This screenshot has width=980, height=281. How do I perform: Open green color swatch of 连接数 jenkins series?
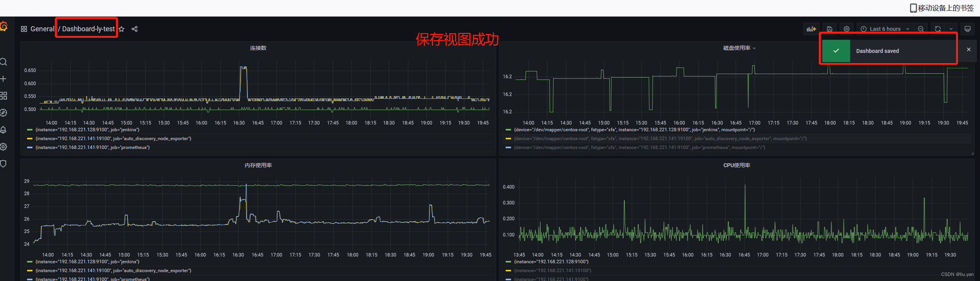(x=30, y=130)
